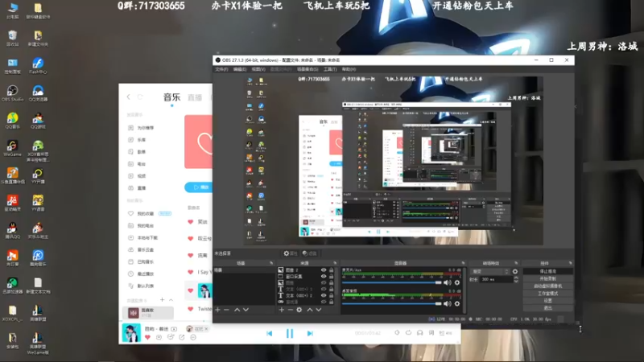Screen dimensions: 644x362
Task: Select 我的收藏 in QQ音乐 sidebar
Action: click(x=145, y=213)
